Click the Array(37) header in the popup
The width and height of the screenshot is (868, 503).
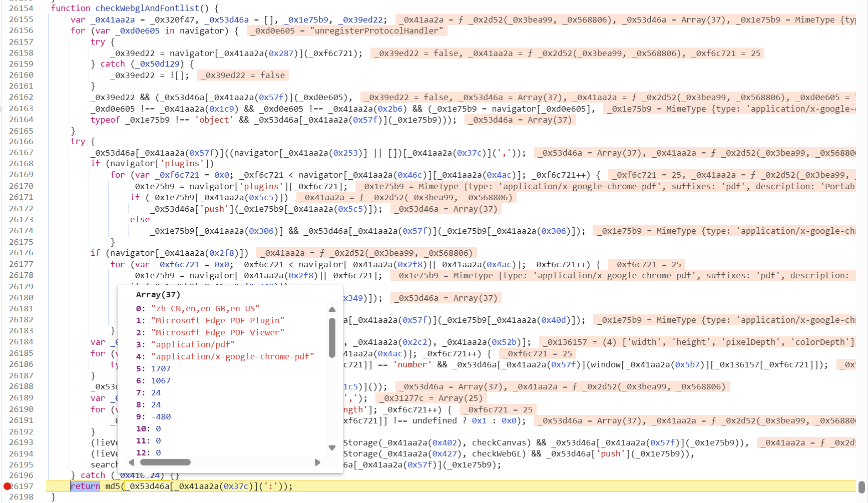158,295
